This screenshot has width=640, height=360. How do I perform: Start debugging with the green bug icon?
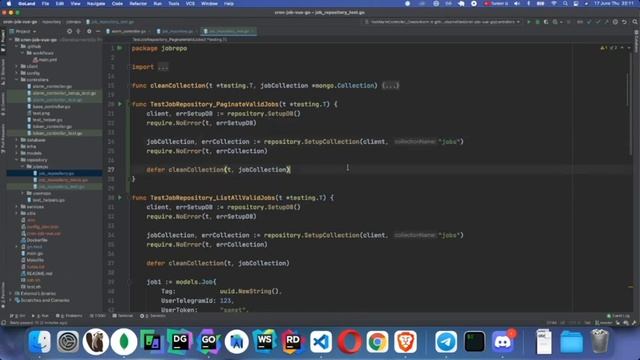[x=537, y=22]
